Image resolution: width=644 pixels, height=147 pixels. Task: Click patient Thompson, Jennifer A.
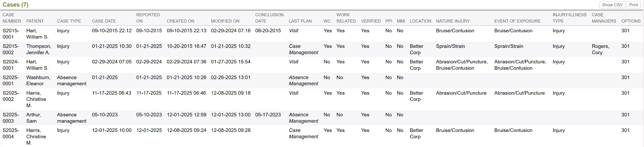tap(38, 49)
